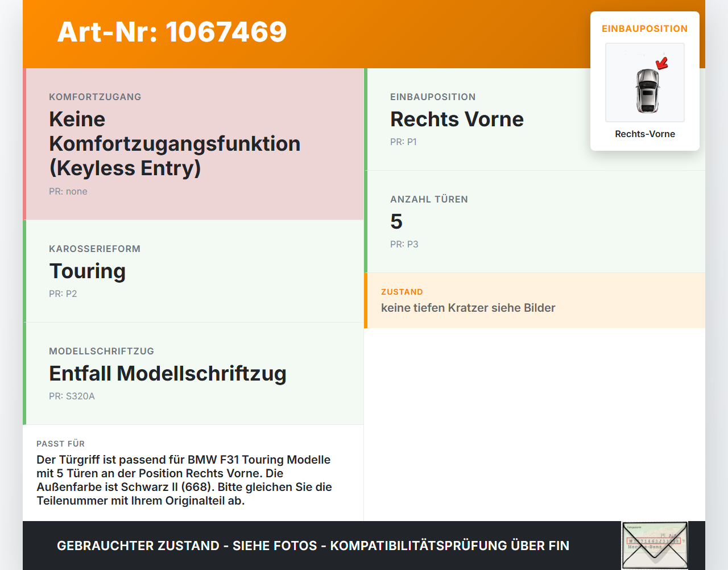Select the 'PR: P3' code
Screen dimensions: 728x570
coord(404,245)
